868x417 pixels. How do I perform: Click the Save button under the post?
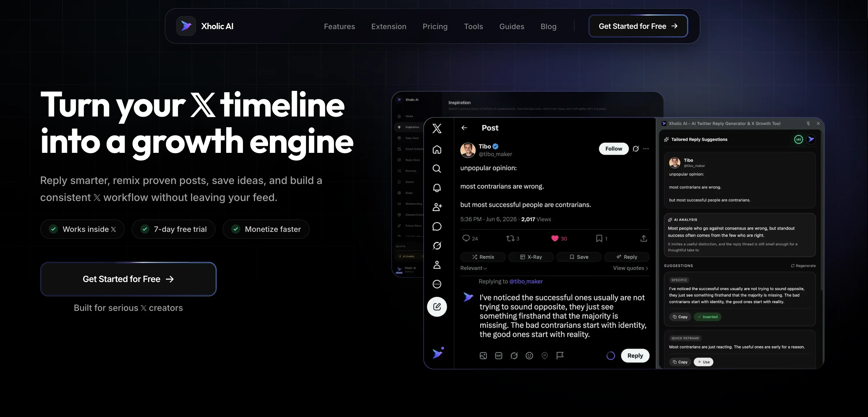[x=579, y=257]
